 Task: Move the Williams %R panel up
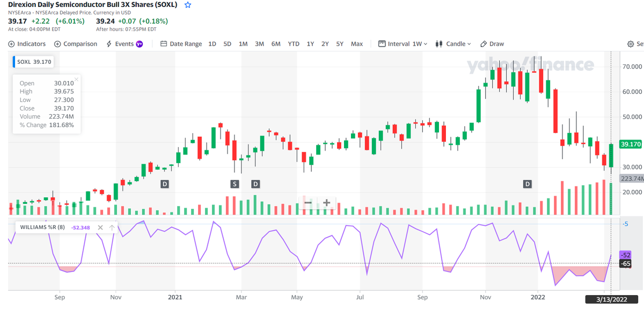[x=112, y=227]
